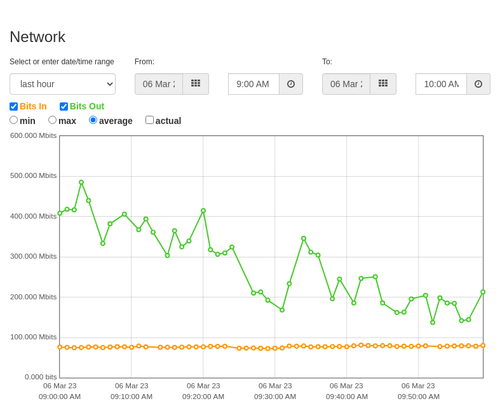Click 'Select or enter date/time range' label
500x403 pixels.
tap(62, 62)
